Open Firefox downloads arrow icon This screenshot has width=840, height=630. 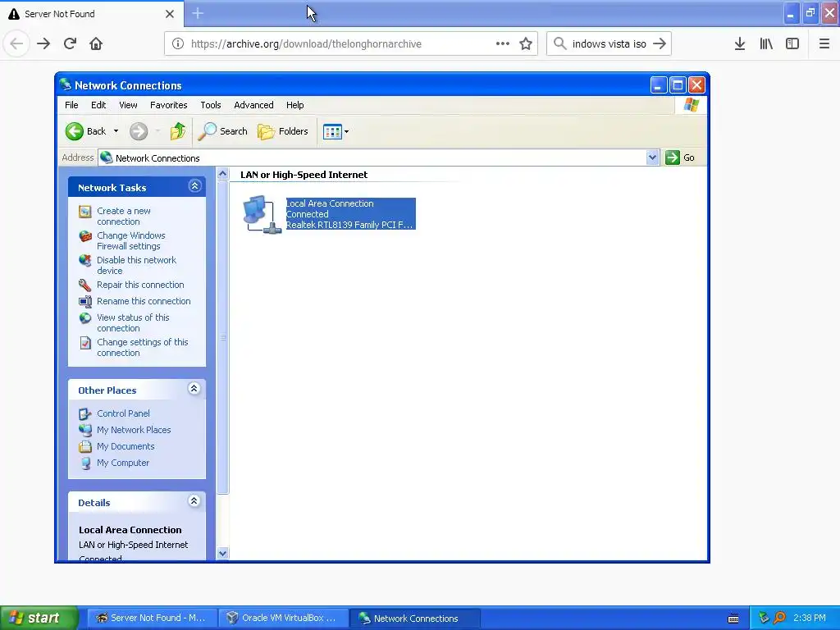click(740, 43)
